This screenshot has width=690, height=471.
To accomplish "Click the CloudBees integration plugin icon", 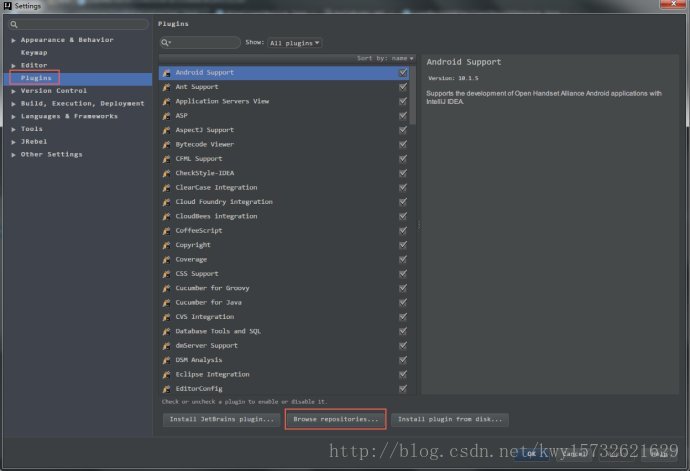I will coord(166,217).
